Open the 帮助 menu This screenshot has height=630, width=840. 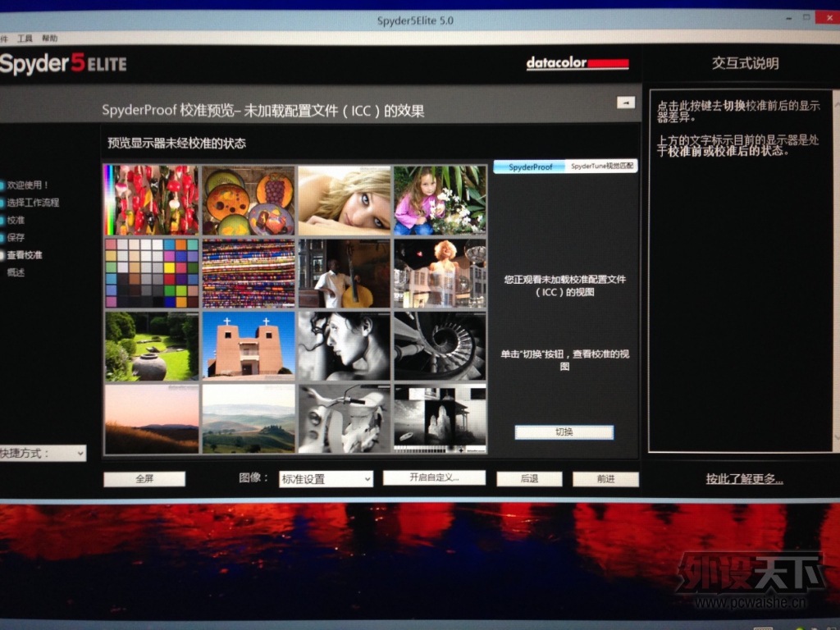click(x=49, y=39)
